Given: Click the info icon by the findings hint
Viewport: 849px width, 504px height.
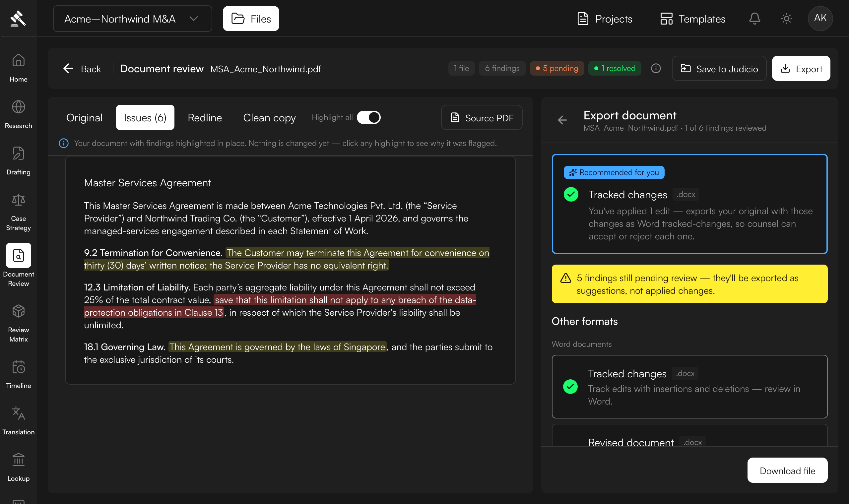Looking at the screenshot, I should tap(63, 143).
